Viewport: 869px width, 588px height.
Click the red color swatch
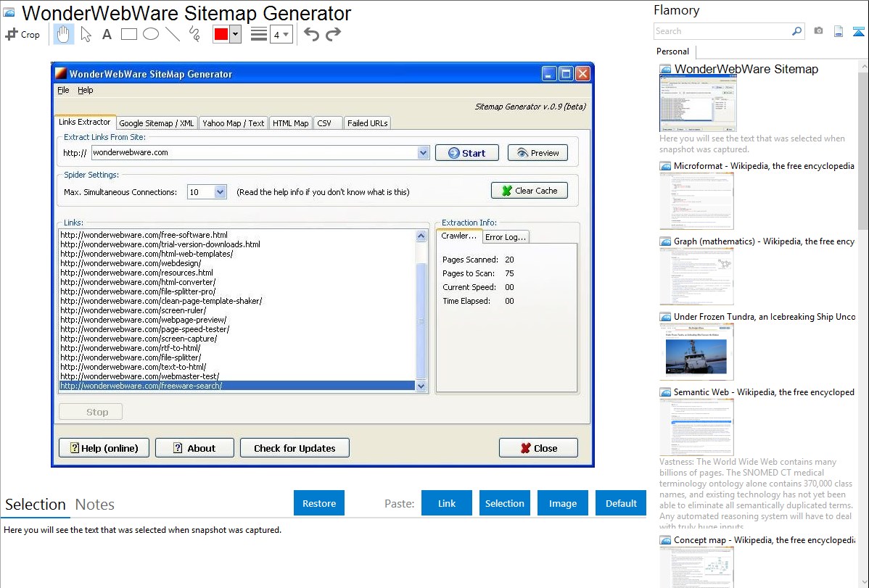click(221, 34)
